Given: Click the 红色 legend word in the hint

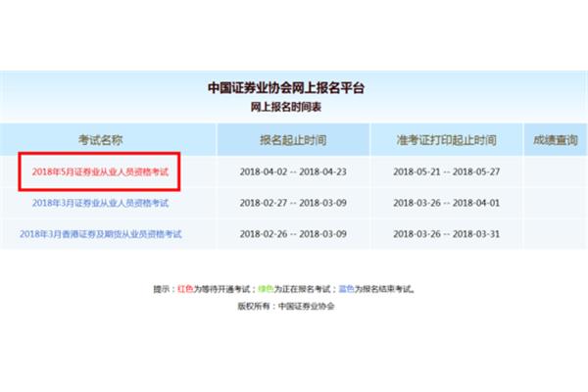Looking at the screenshot, I should 185,289.
